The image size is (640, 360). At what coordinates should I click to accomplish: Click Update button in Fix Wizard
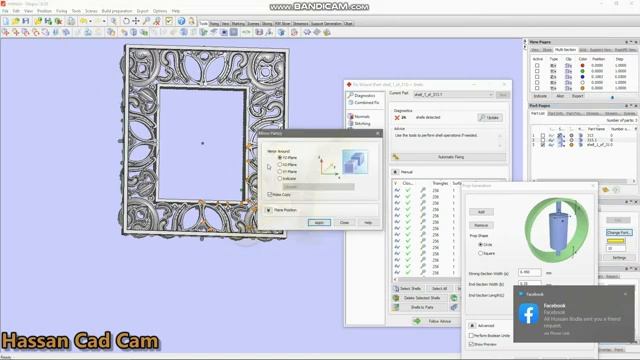coord(490,118)
